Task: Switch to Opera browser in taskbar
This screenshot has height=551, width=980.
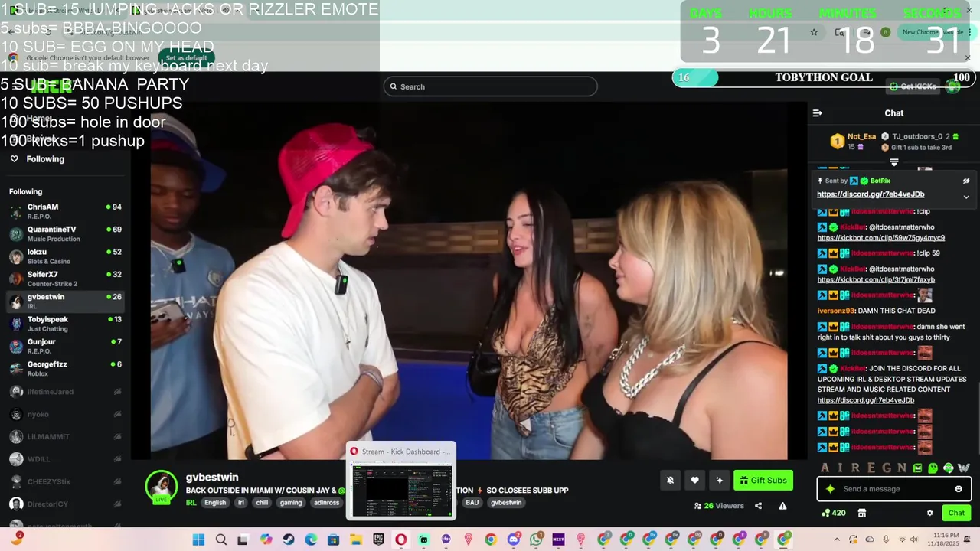Action: point(400,540)
